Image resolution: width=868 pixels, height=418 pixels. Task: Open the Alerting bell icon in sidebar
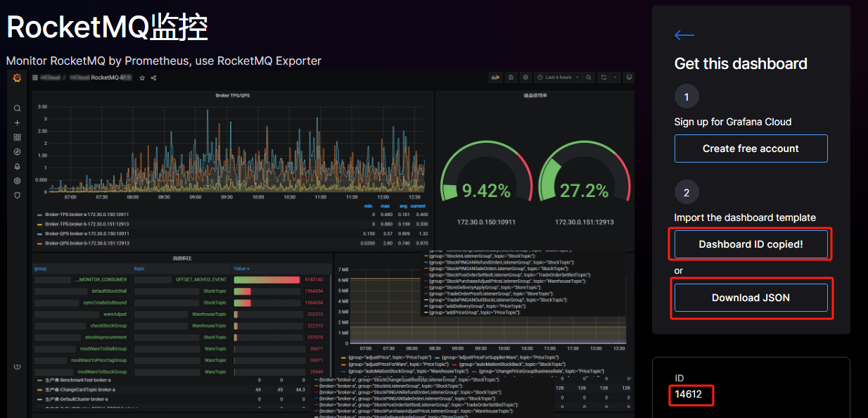(18, 166)
